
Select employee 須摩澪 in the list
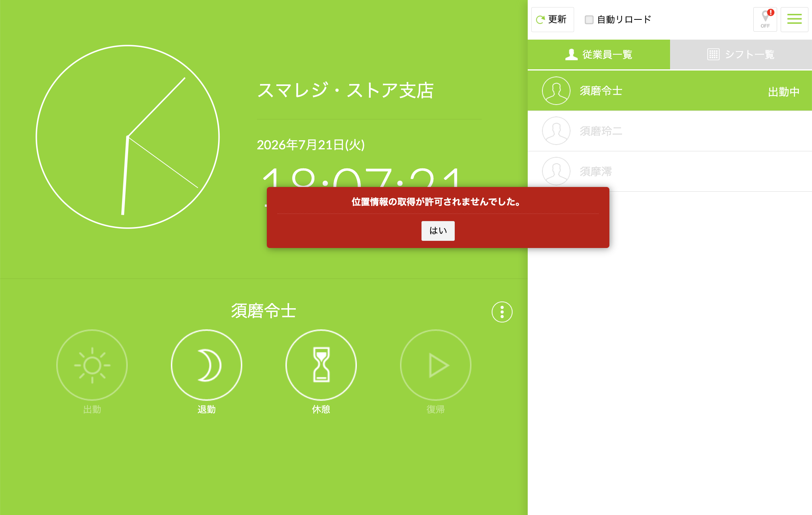point(670,172)
